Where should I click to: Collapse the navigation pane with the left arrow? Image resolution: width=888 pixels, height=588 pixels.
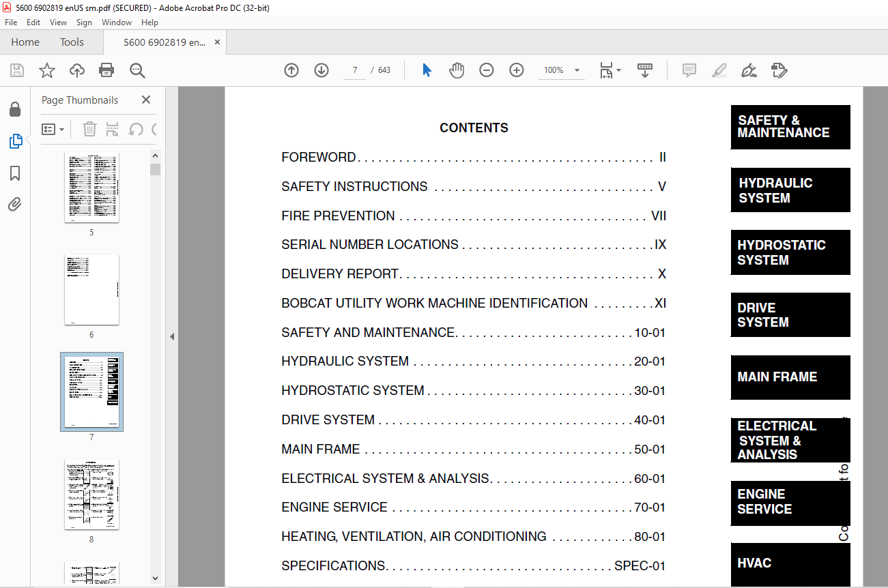[172, 336]
